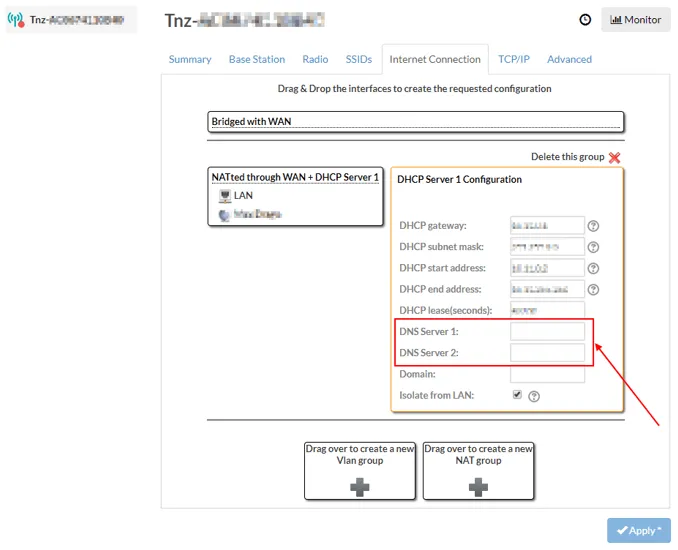Click the Domain input field
The image size is (678, 550).
(547, 374)
